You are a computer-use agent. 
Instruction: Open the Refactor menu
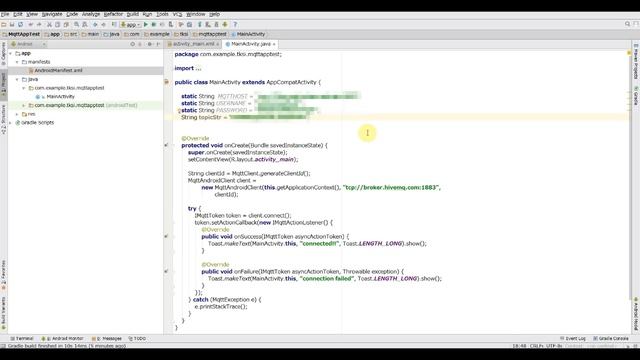pyautogui.click(x=113, y=14)
